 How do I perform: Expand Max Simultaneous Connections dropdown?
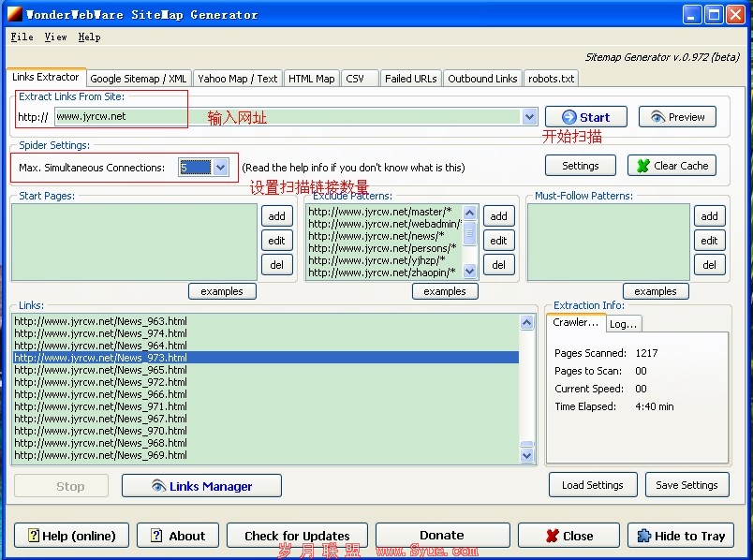[220, 167]
